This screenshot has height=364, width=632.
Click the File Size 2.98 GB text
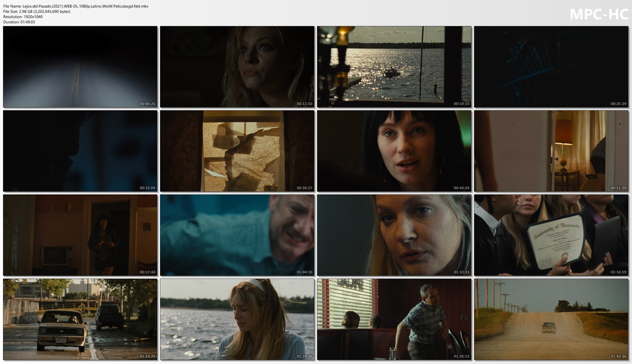pyautogui.click(x=37, y=11)
